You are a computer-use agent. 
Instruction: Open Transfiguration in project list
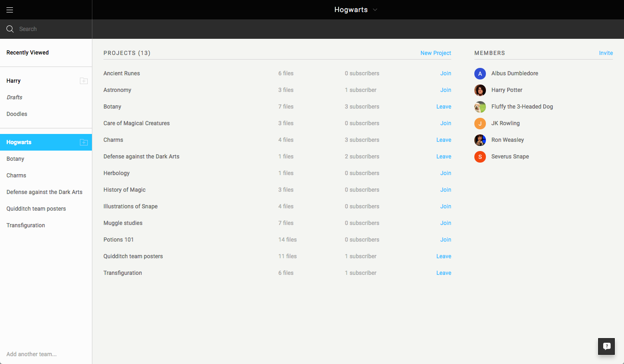point(123,273)
